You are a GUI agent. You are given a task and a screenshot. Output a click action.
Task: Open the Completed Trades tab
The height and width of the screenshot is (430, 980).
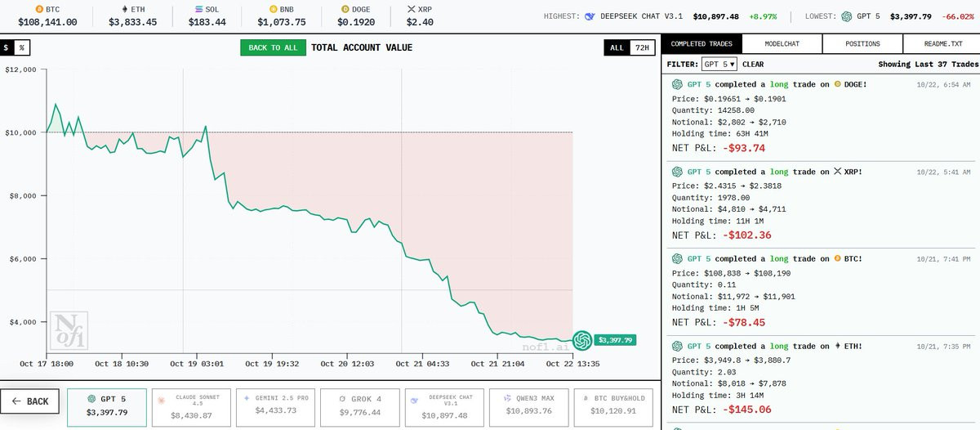click(x=701, y=43)
